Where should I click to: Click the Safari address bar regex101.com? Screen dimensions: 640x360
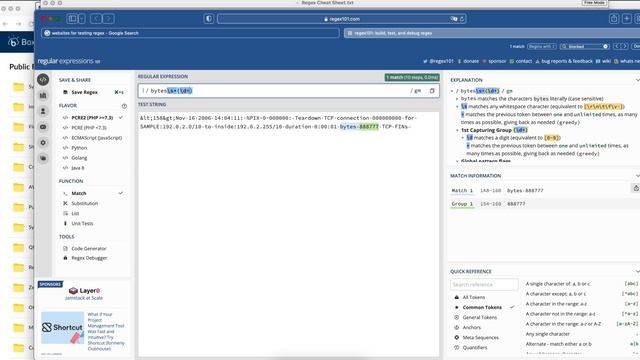(x=342, y=19)
